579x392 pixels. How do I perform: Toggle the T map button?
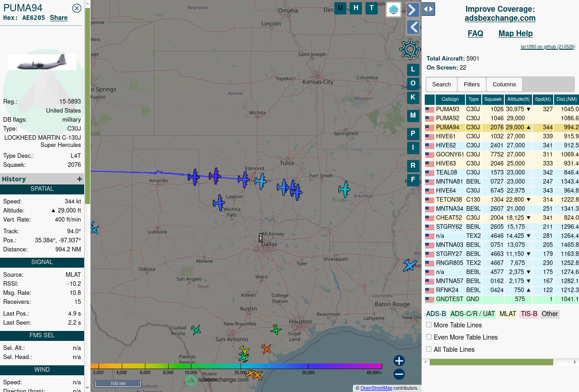pos(372,8)
